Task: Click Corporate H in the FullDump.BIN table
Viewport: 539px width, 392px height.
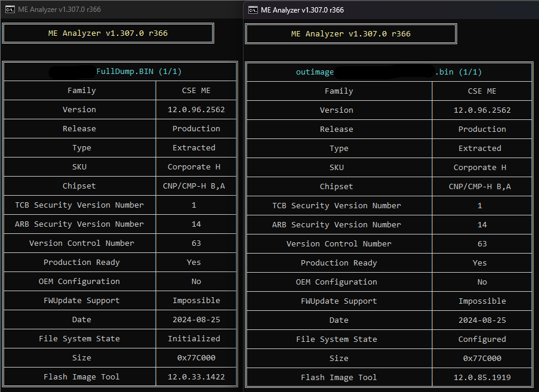Action: pos(194,167)
